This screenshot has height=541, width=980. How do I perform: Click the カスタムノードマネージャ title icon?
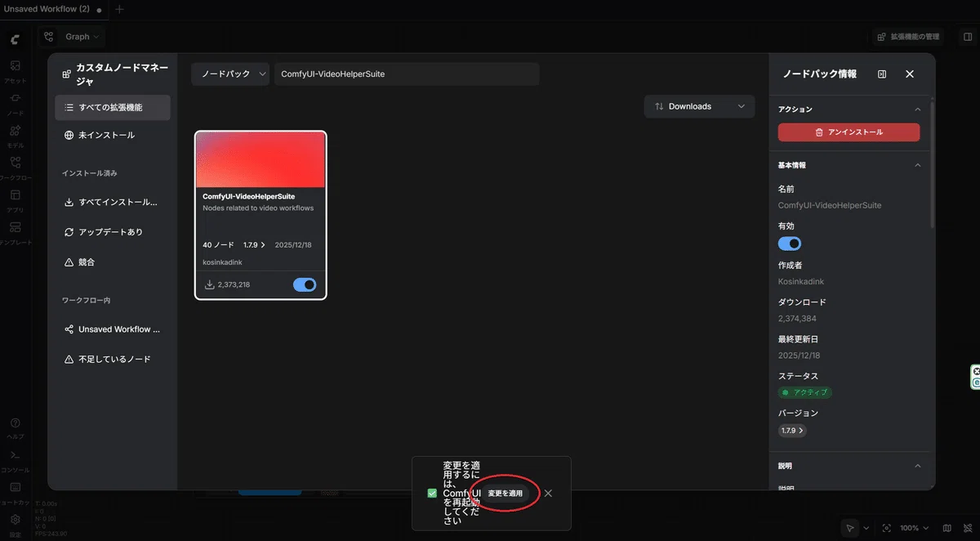click(67, 74)
